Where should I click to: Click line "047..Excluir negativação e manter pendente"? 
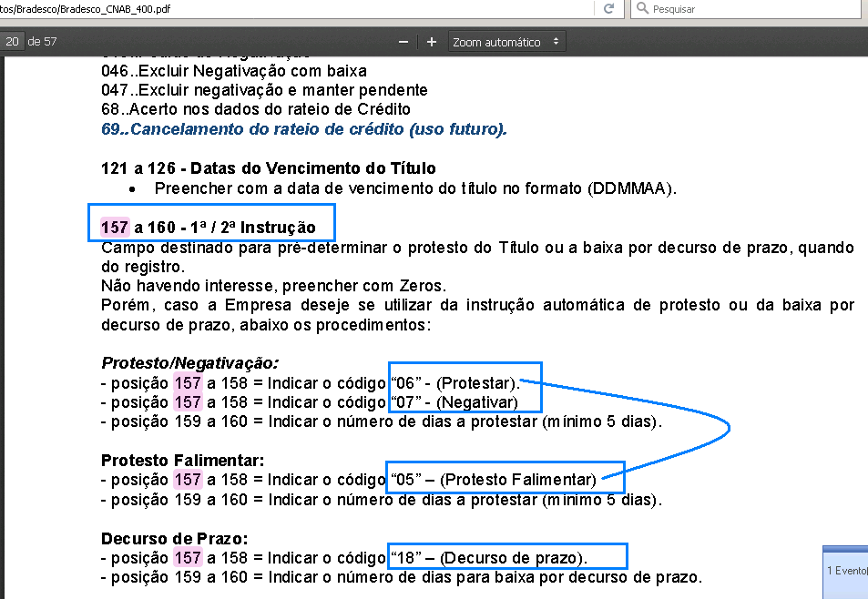pyautogui.click(x=264, y=89)
